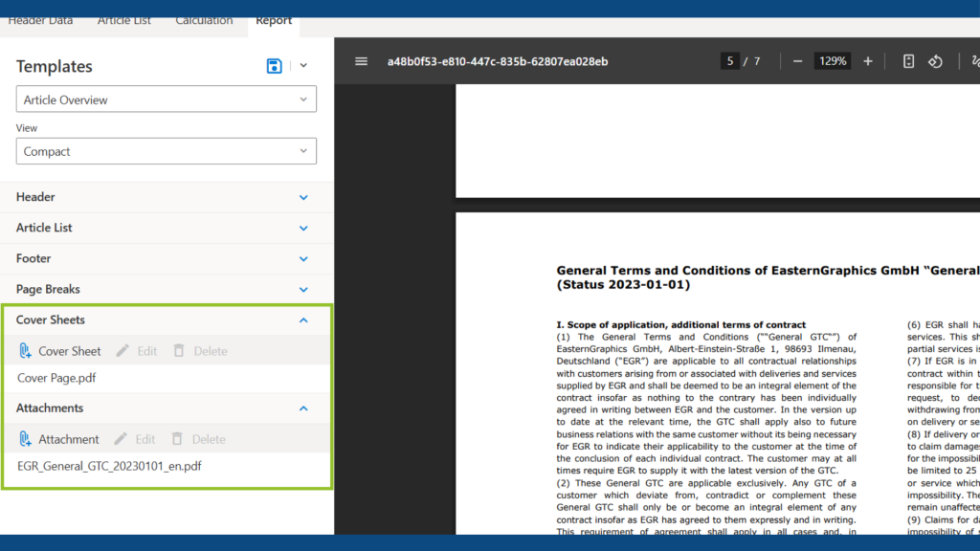Viewport: 980px width, 551px height.
Task: Open the Article Overview template dropdown
Action: (166, 99)
